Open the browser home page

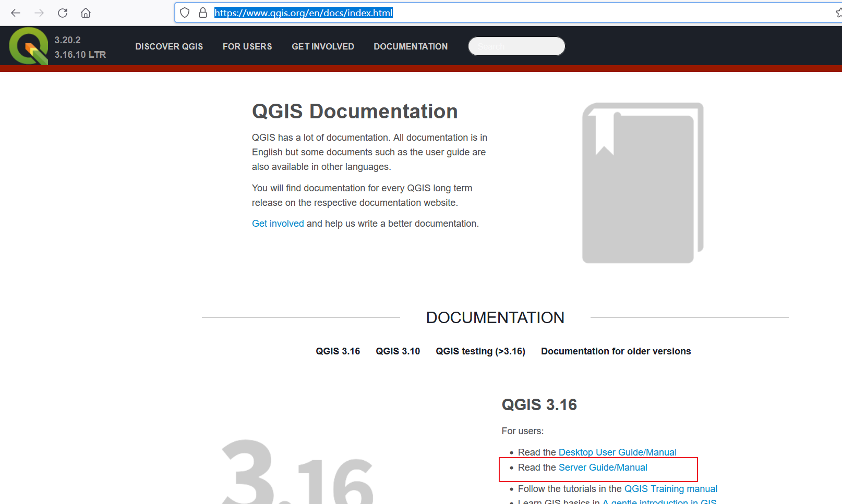tap(86, 13)
